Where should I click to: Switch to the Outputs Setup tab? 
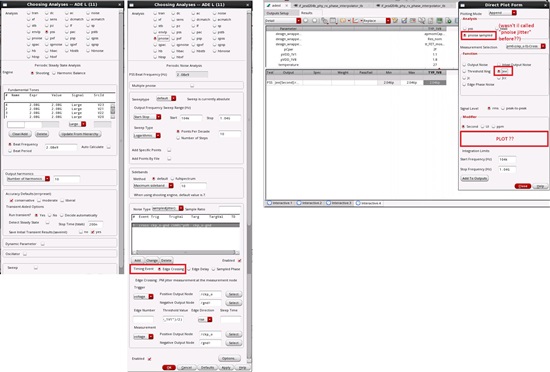coord(277,13)
